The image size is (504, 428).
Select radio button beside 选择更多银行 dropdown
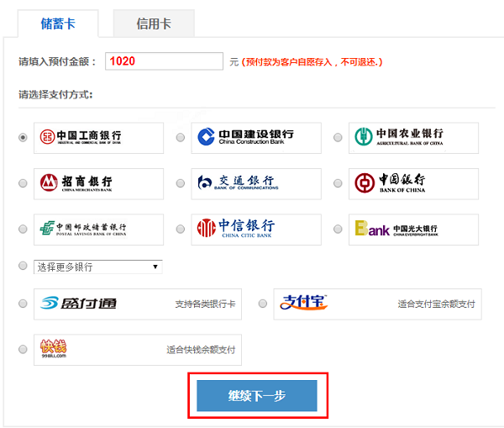[23, 267]
